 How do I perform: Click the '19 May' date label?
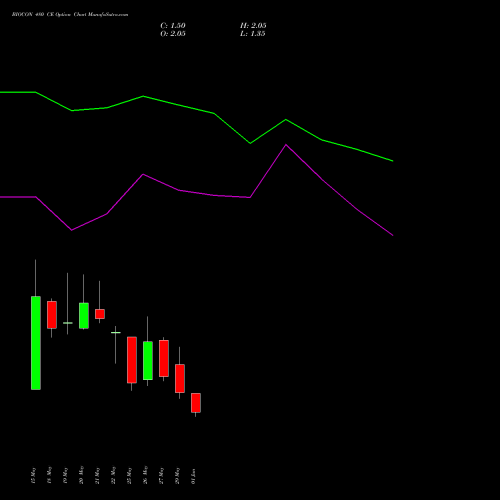pos(65,476)
